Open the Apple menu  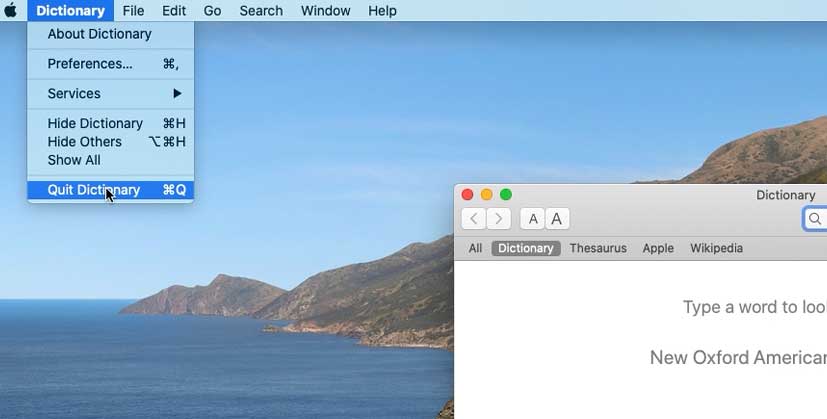[x=11, y=10]
